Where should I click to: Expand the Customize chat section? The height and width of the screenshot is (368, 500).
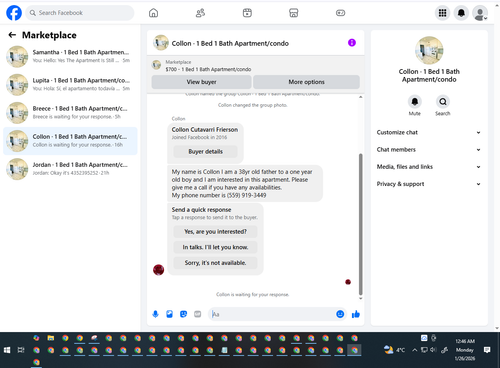[x=429, y=132]
